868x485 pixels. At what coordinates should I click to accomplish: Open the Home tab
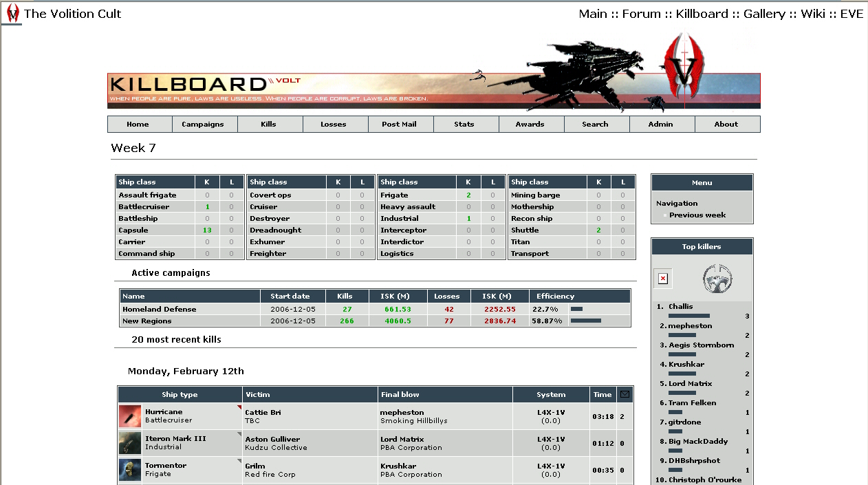point(140,125)
